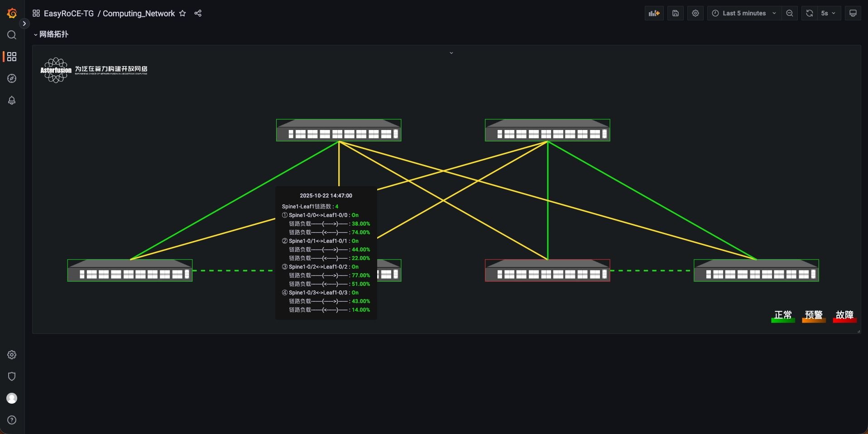Star the Computing_Network dashboard
868x434 pixels.
pos(182,14)
